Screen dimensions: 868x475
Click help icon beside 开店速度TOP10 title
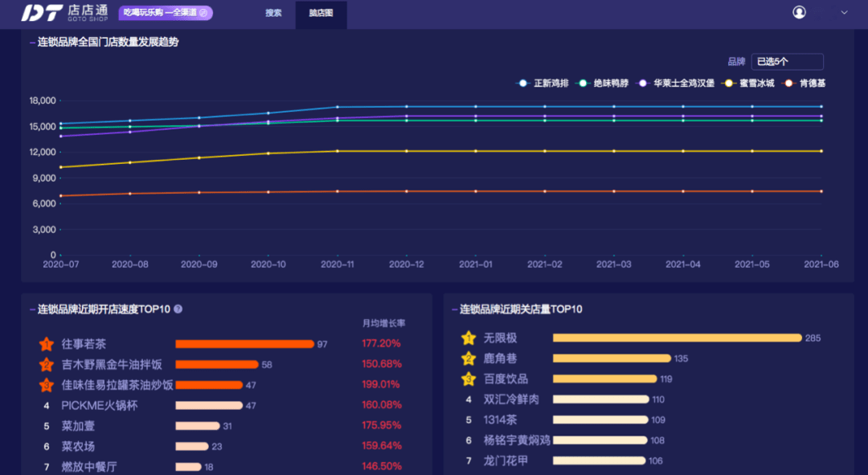pos(178,309)
